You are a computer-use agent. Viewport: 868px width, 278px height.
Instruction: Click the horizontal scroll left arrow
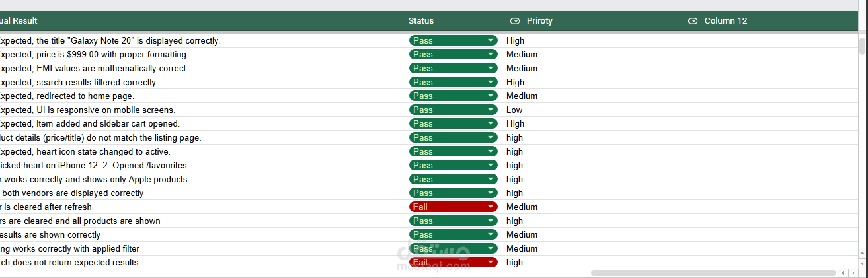pos(843,273)
